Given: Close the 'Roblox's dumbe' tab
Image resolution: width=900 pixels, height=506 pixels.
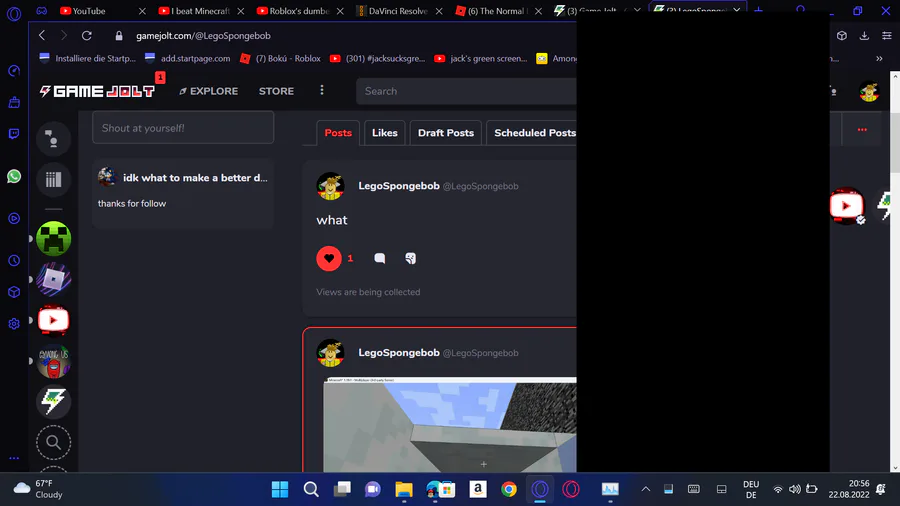Looking at the screenshot, I should click(x=340, y=11).
